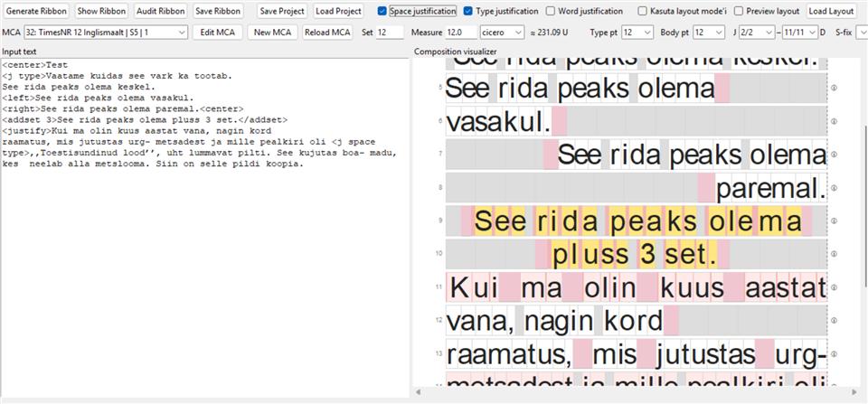Click info icon beside visualizer line 11

[x=834, y=287]
